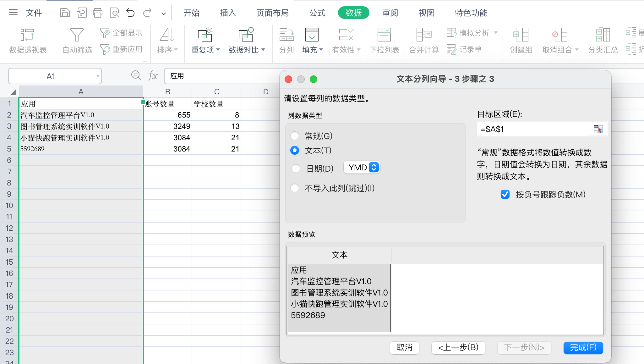This screenshot has width=644, height=364.
Task: Click the range selector icon in target field
Action: pos(598,129)
